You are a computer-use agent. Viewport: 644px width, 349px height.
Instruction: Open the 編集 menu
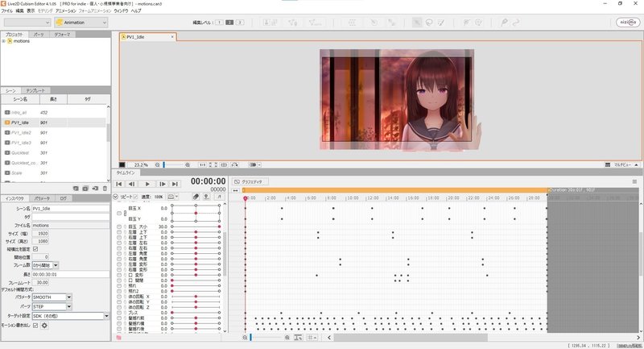coord(19,10)
